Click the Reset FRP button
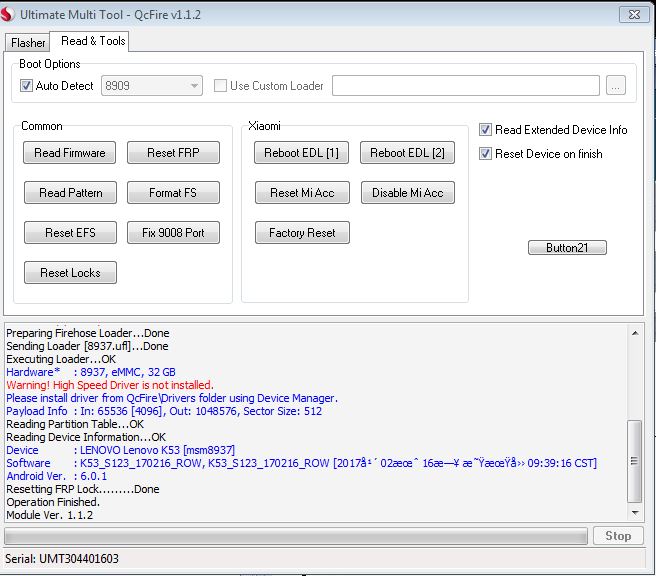This screenshot has height=576, width=656. [173, 153]
